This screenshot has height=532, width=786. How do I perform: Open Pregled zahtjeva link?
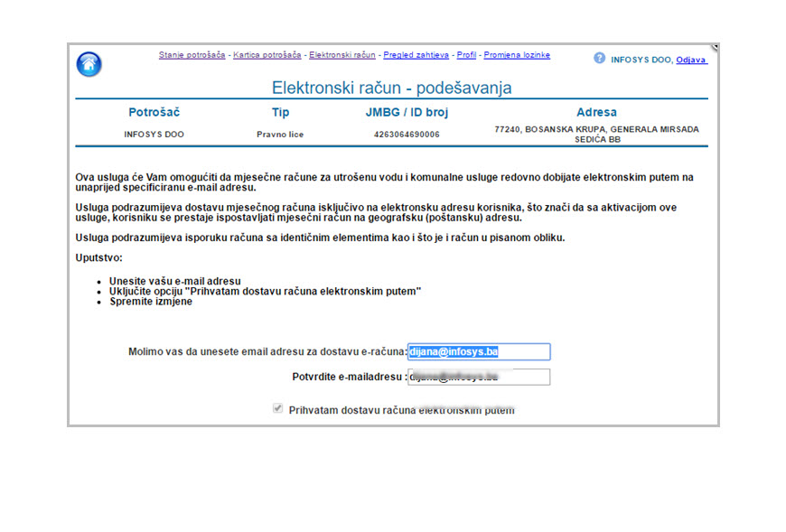click(416, 55)
